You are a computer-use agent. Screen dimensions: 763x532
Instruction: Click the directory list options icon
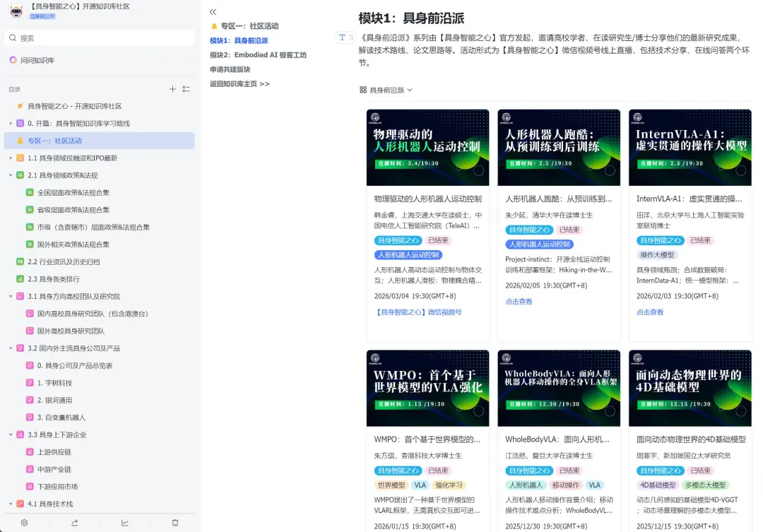pos(186,89)
